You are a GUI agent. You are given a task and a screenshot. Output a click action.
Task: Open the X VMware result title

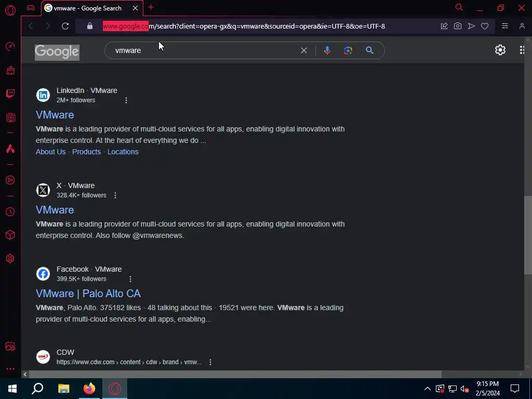[55, 210]
